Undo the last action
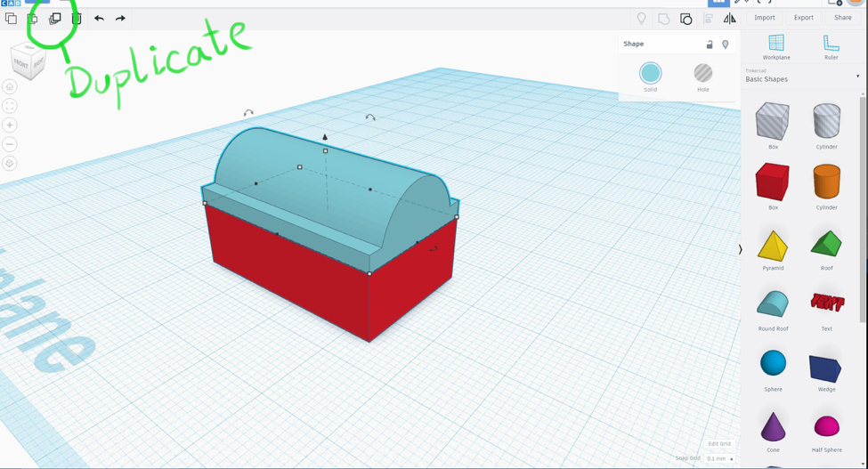Screen dimensions: 868x469 (99, 19)
